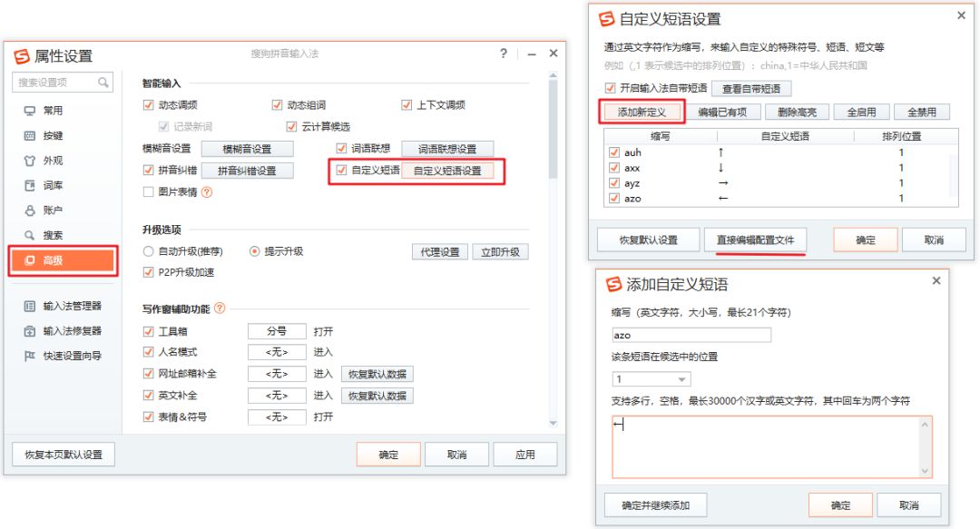Toggle the 拼音纠错 checkbox
The width and height of the screenshot is (980, 529).
(148, 170)
